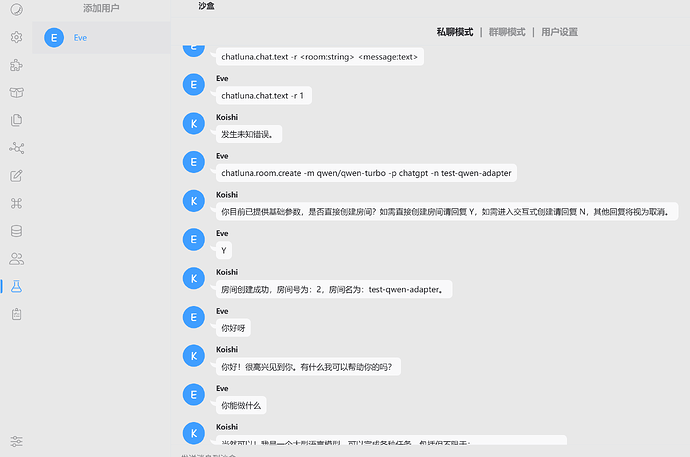The height and width of the screenshot is (457, 690).
Task: Click the 'chatluna.chat.text -r <room:string>' message bubble
Action: coord(319,57)
